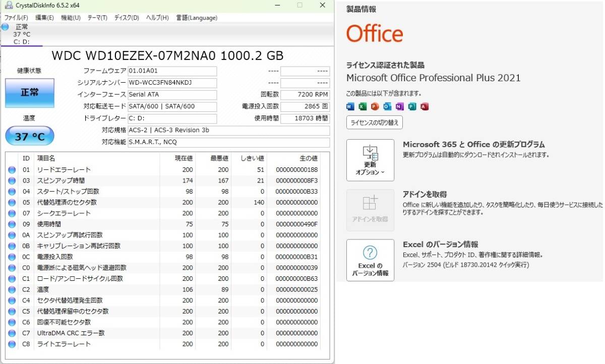This screenshot has height=364, width=605.
Task: Click the firmware field 01.01A01
Action: tap(172, 71)
